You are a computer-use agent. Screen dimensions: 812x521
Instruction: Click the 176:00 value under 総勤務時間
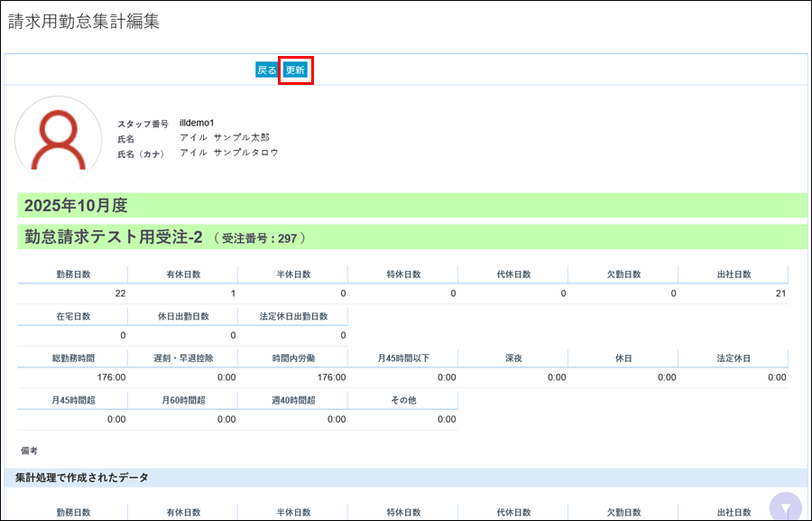(x=111, y=377)
